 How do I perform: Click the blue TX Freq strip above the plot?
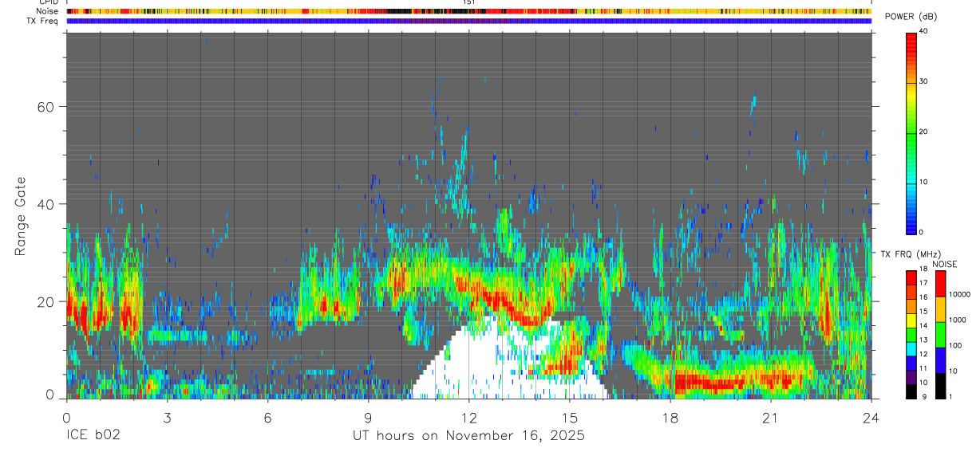[x=468, y=21]
